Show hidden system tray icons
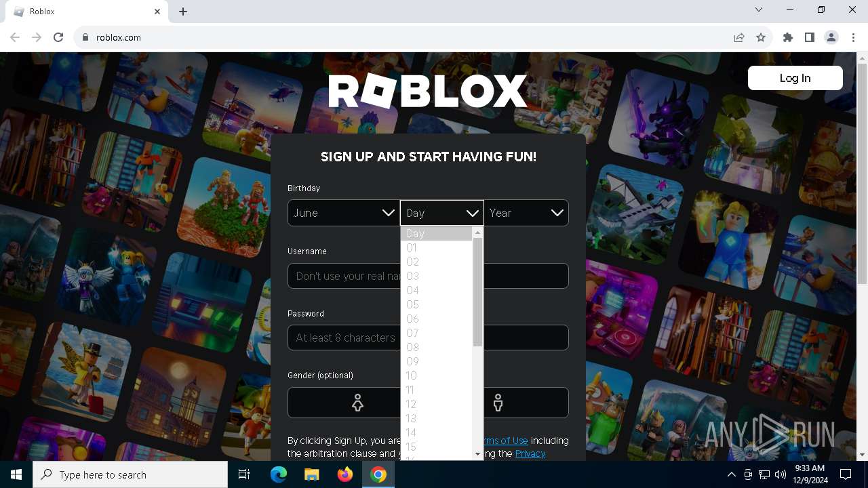 pos(731,474)
